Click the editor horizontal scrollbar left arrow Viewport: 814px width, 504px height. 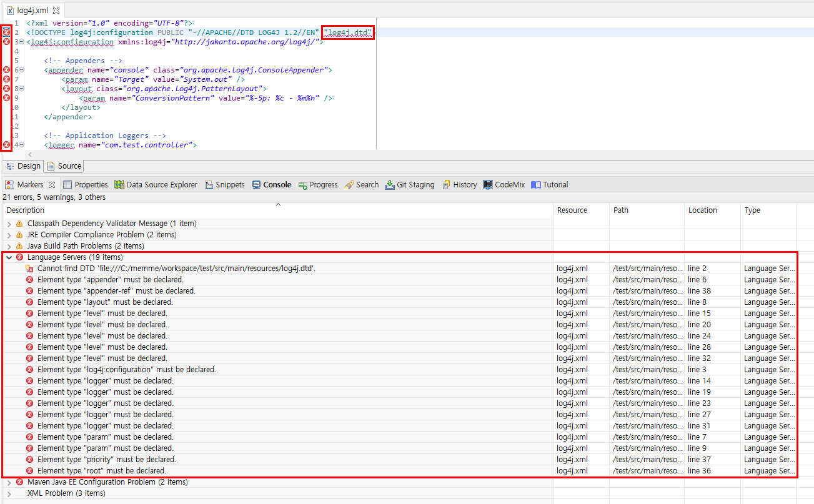29,154
